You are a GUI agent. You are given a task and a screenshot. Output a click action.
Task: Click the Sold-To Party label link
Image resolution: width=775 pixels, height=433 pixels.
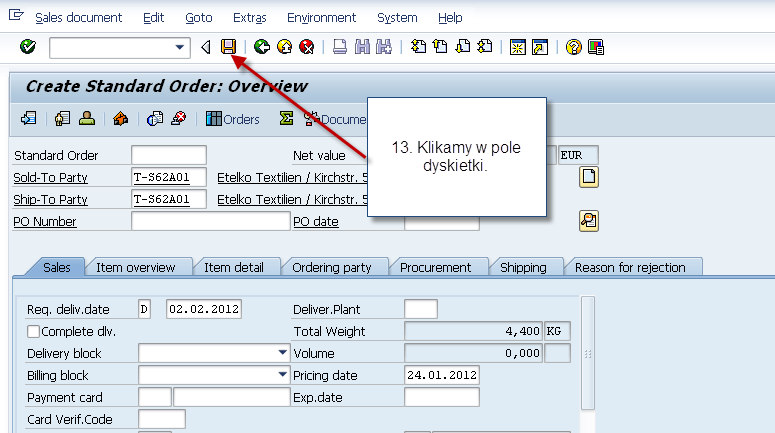(50, 177)
